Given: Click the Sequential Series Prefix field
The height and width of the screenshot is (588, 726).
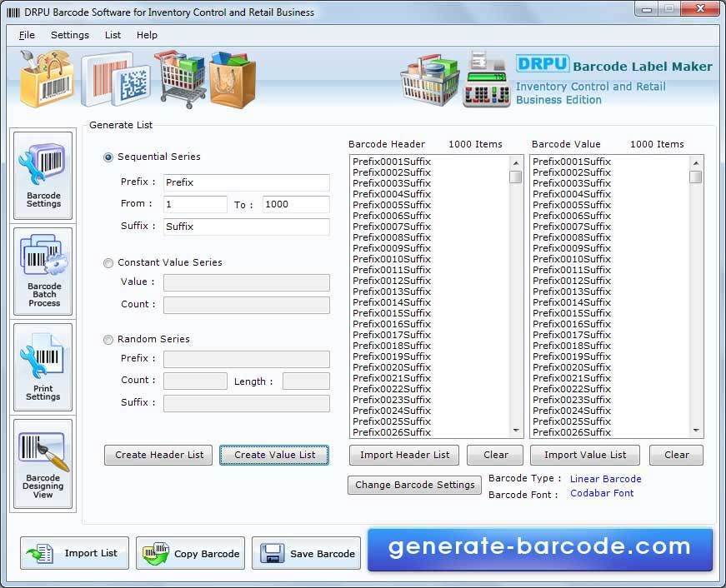Looking at the screenshot, I should point(247,182).
